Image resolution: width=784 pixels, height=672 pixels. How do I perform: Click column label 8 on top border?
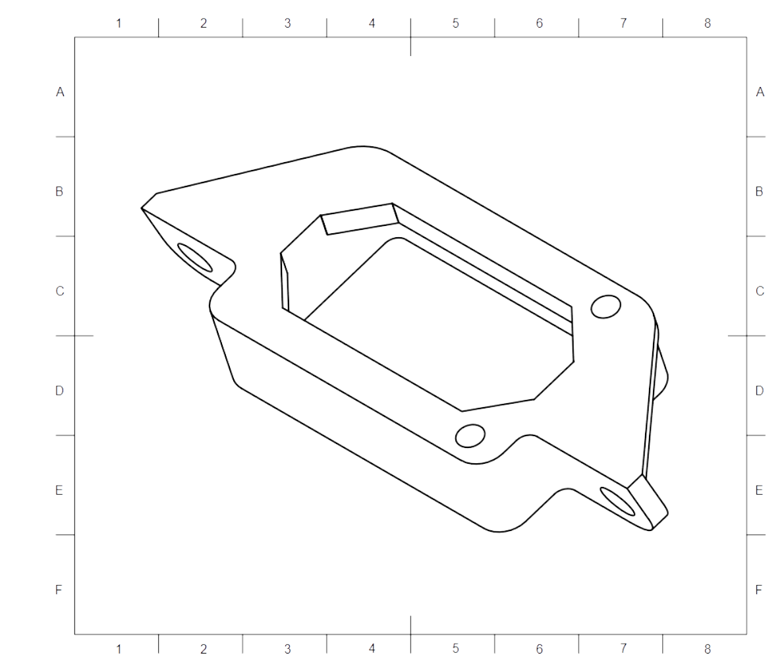707,24
